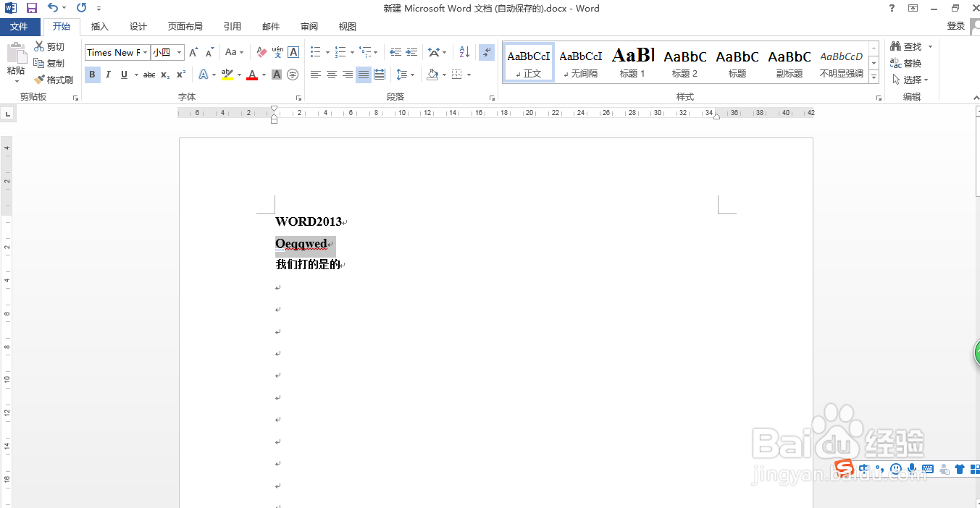Apply distributed alignment
980x508 pixels.
click(x=380, y=75)
